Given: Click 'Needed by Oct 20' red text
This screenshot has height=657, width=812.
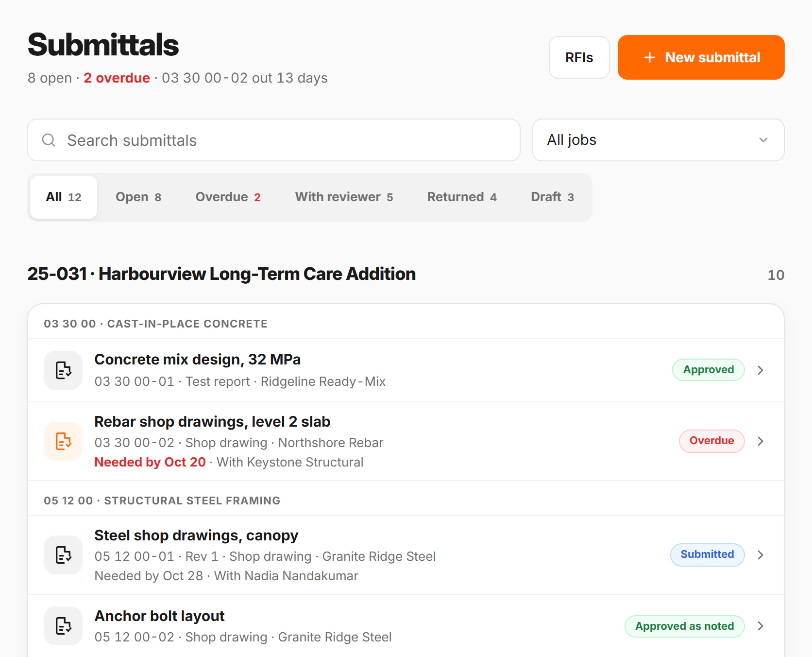Looking at the screenshot, I should click(150, 462).
